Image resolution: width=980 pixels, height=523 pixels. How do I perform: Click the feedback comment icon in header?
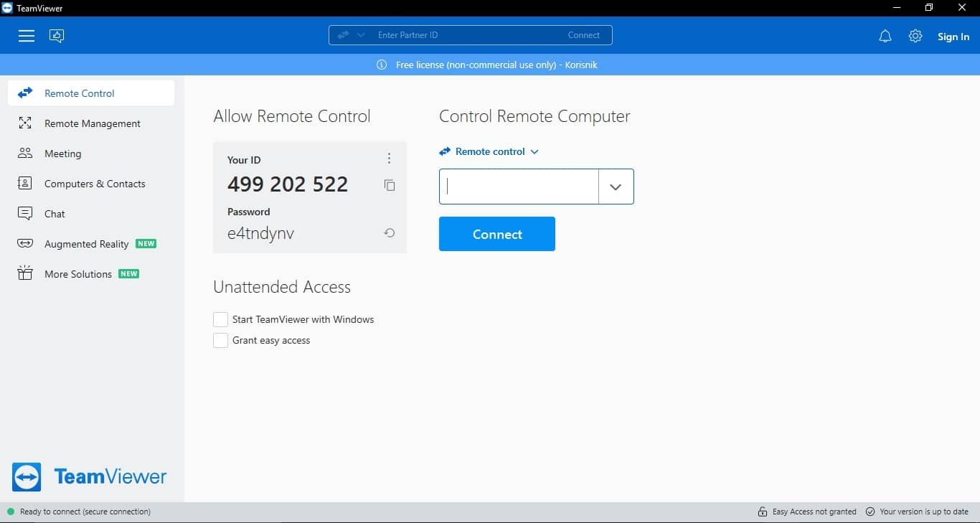coord(57,35)
